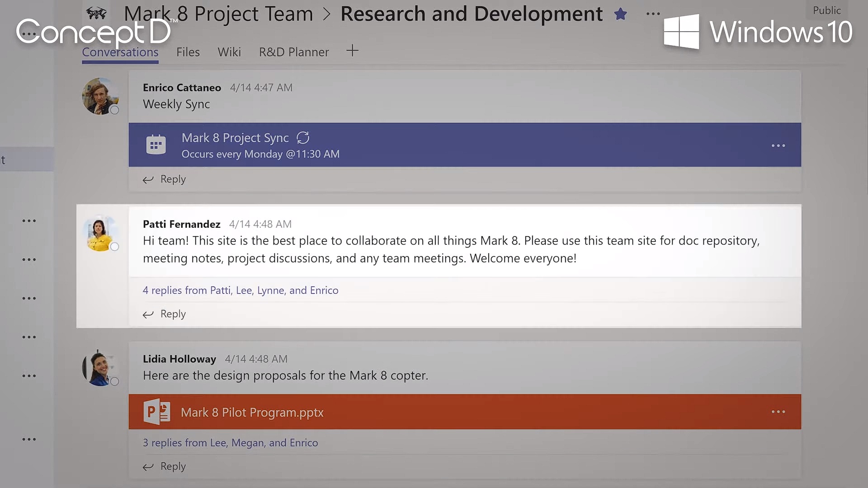Open more options on the Mark 8 Pilot Program.pptx card
The height and width of the screenshot is (488, 868).
(x=778, y=412)
